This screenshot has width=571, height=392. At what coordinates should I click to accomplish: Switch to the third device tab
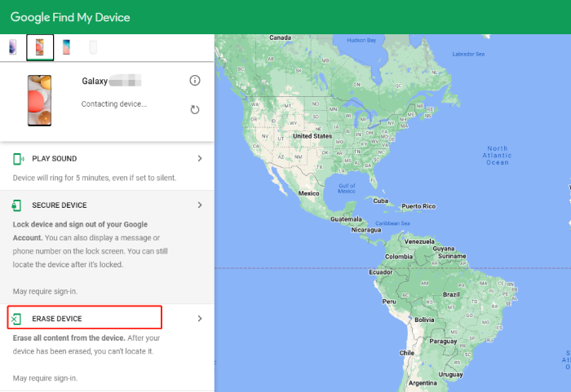point(66,47)
